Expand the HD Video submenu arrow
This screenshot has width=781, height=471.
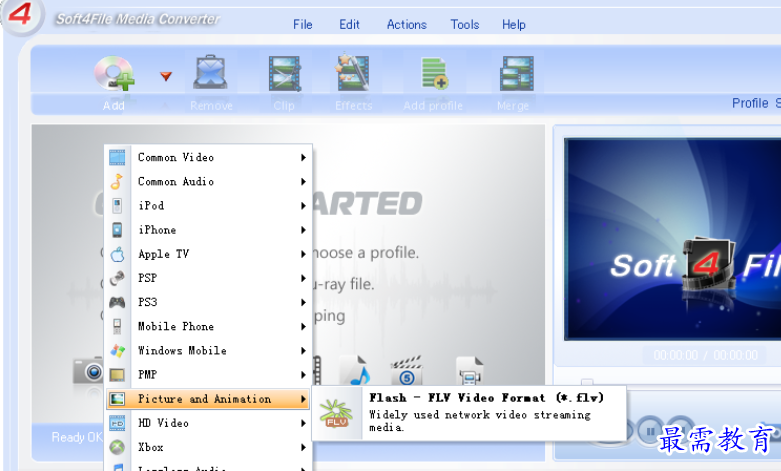click(303, 423)
